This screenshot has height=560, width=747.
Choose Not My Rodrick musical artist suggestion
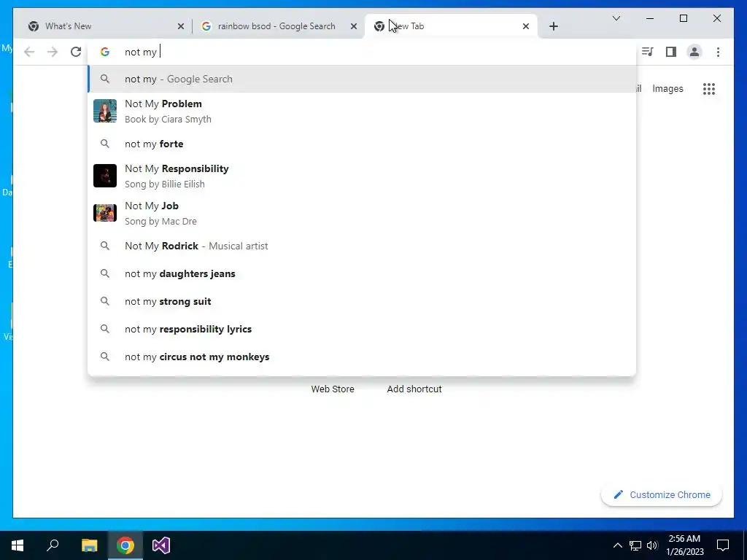[362, 246]
